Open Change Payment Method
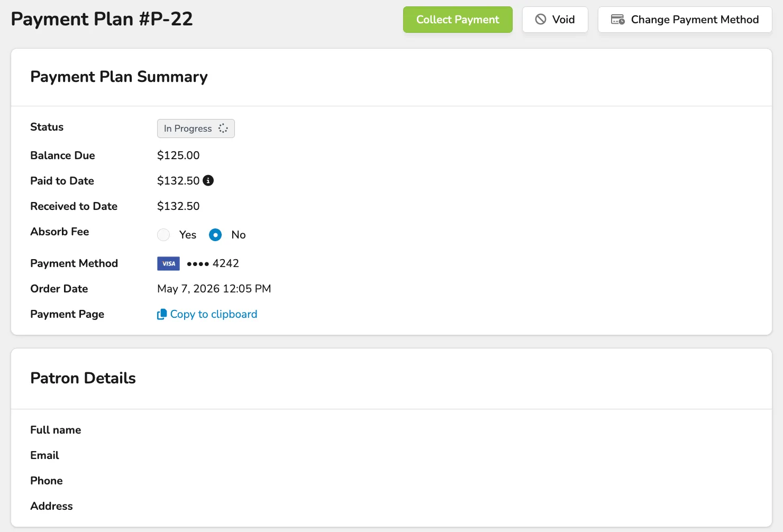 (x=685, y=20)
